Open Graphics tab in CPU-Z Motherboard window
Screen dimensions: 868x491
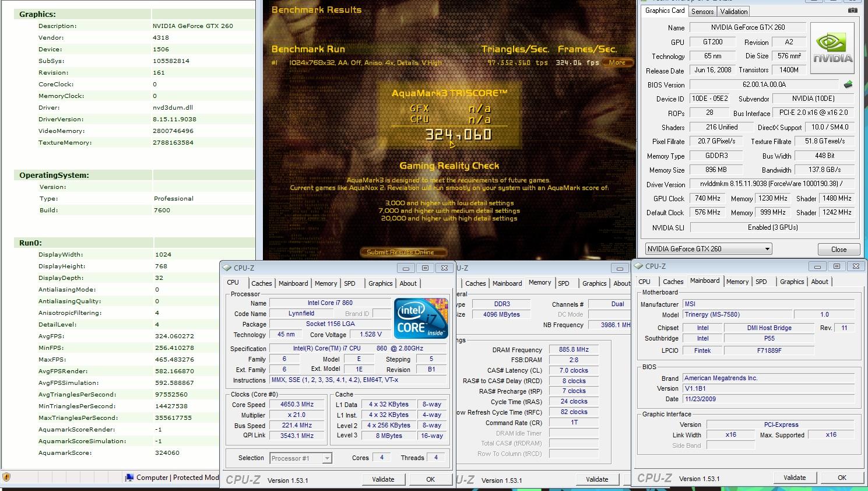coord(792,282)
